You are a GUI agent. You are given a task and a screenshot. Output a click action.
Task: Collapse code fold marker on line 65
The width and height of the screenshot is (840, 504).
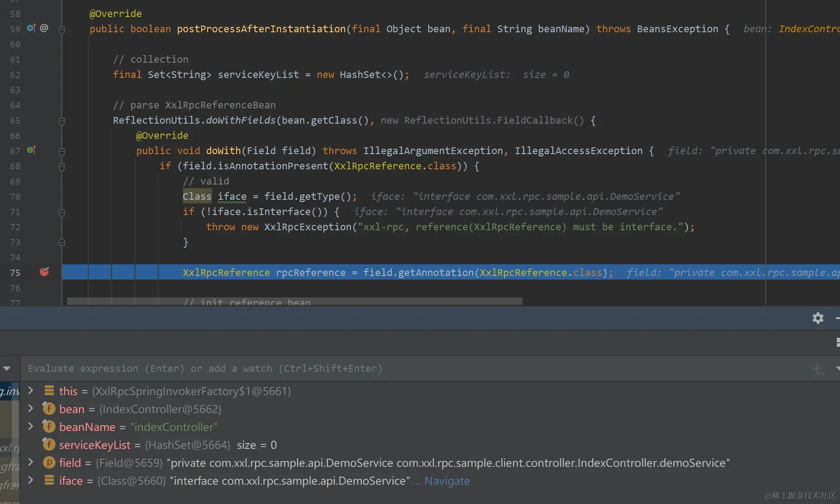click(62, 121)
